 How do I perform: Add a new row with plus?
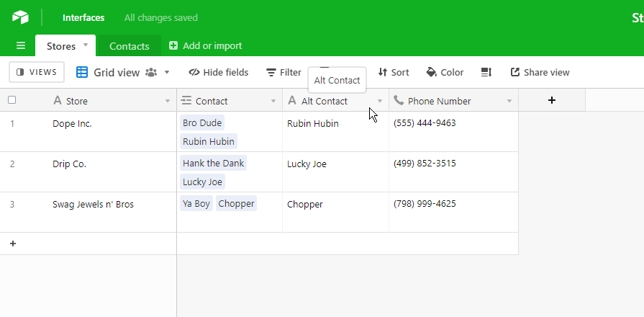click(x=13, y=244)
